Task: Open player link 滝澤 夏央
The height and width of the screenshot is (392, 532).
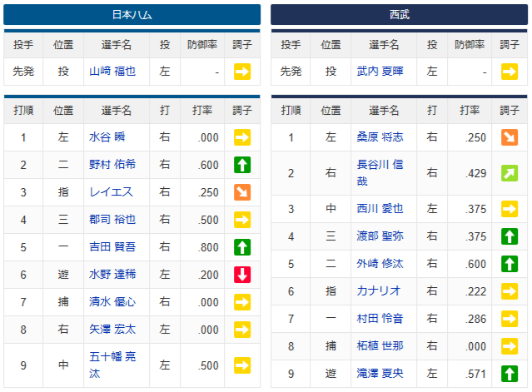Action: point(380,374)
